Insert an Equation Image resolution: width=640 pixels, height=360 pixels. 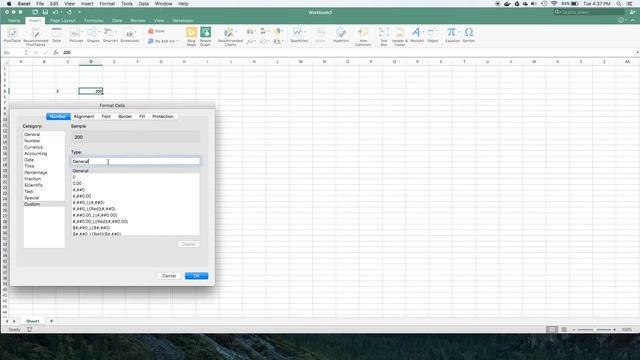(x=452, y=36)
